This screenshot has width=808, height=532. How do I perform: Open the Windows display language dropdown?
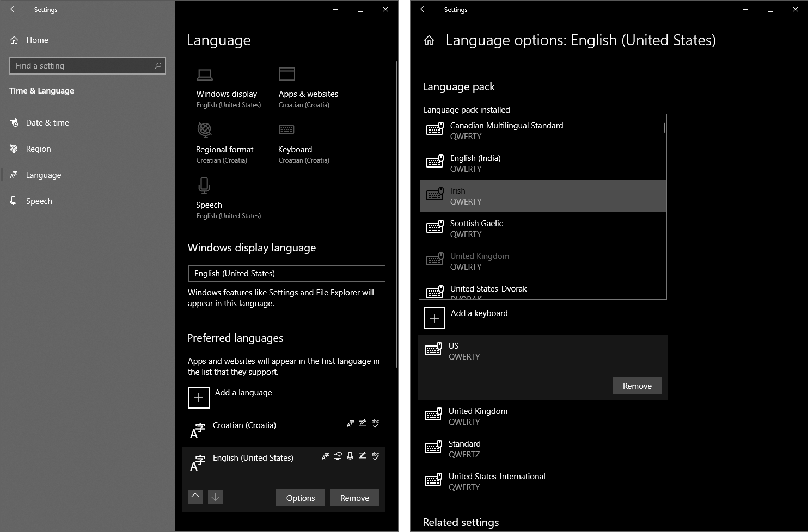coord(286,274)
